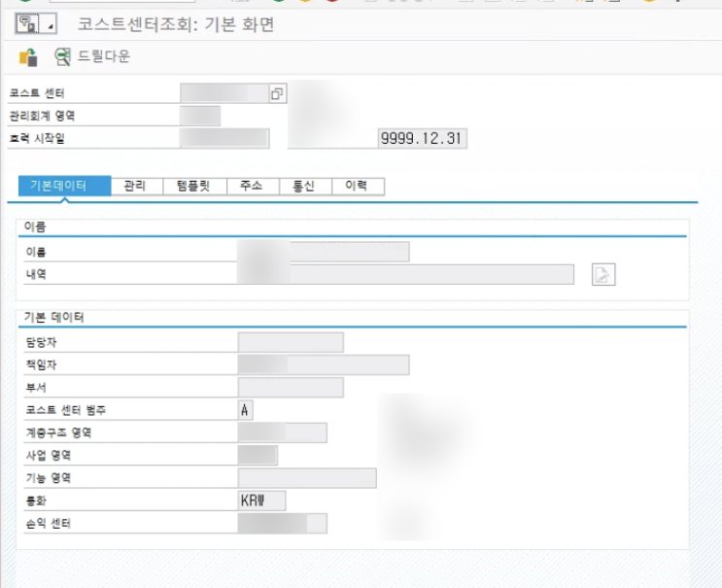Expand the small arrow next to the menu icon
The image size is (722, 588).
pos(51,24)
